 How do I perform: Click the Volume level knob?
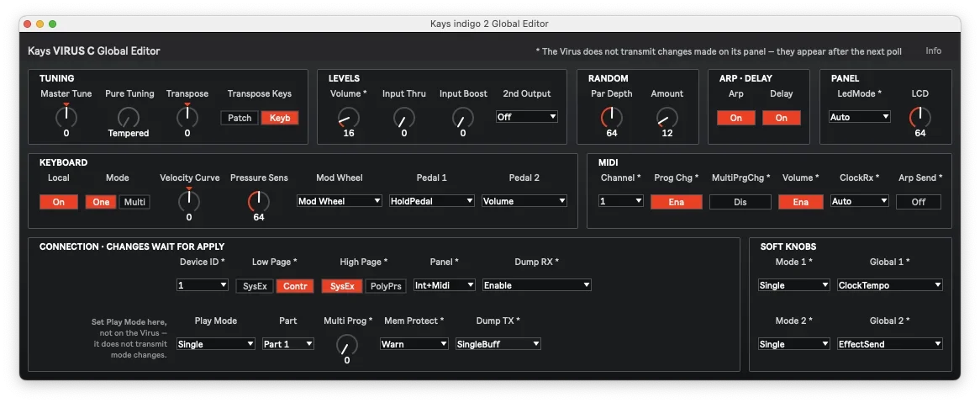click(x=349, y=116)
